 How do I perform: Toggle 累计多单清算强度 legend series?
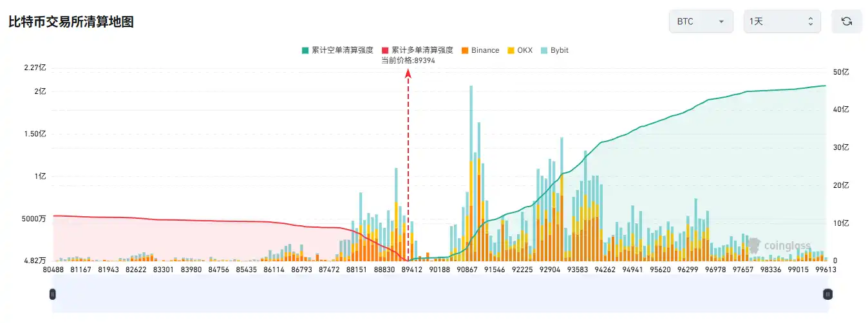(417, 50)
